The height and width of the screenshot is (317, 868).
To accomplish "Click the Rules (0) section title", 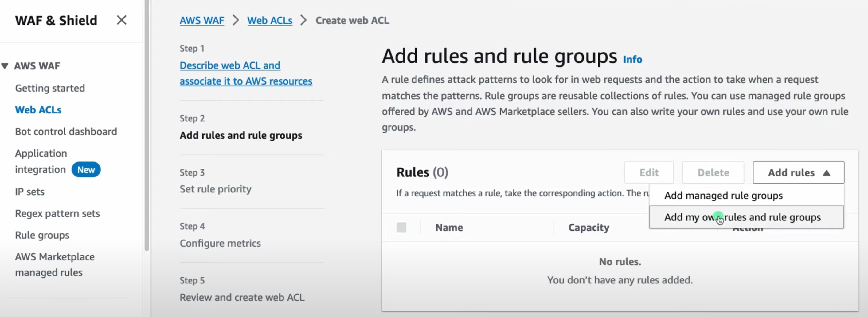I will [x=422, y=172].
